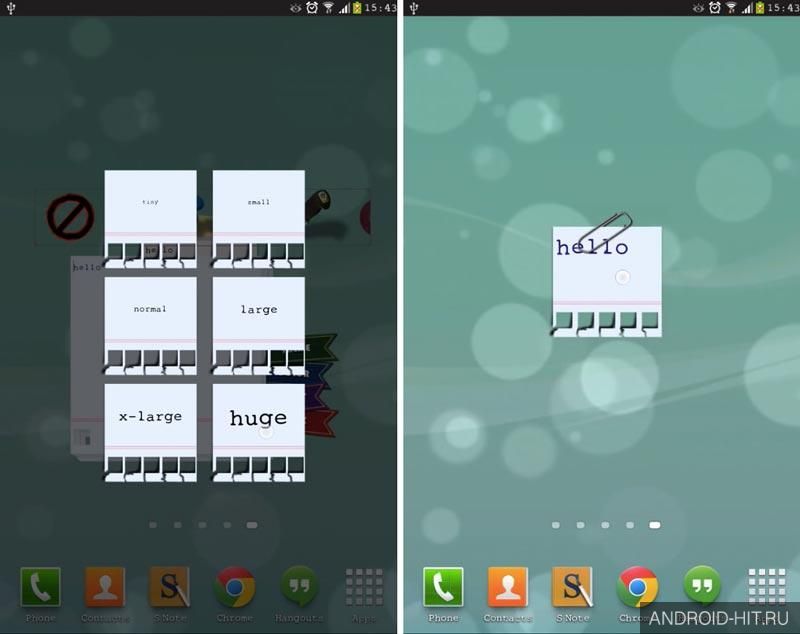Choose the "small" note font size

click(259, 219)
